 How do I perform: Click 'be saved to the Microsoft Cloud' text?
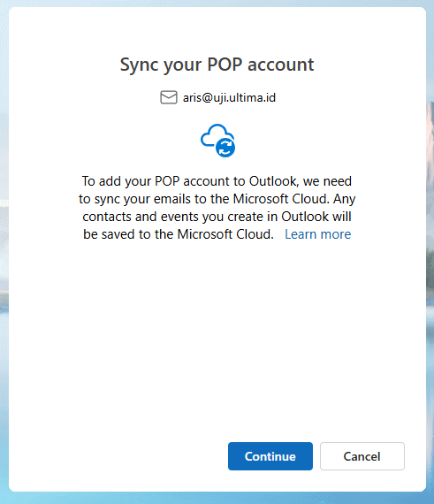pos(179,234)
